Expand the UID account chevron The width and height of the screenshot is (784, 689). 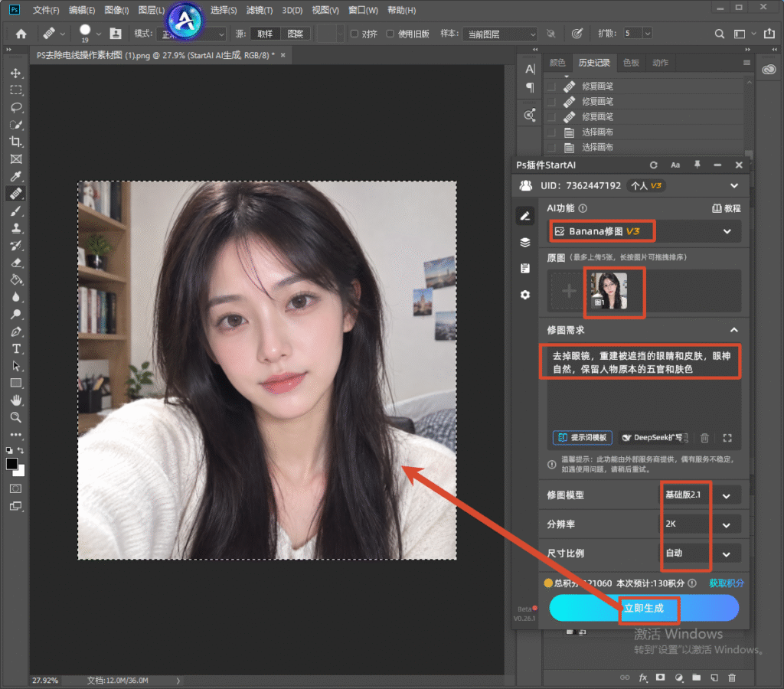(734, 186)
